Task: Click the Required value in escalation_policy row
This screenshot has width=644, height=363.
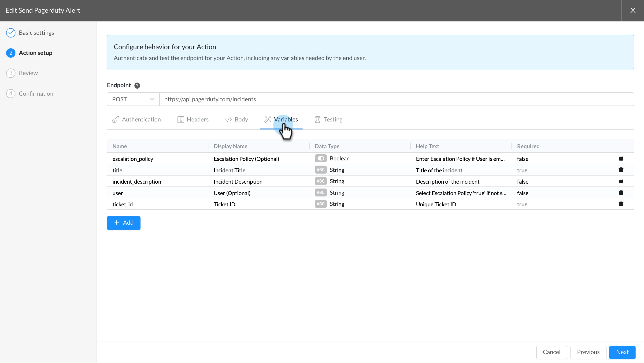Action: click(522, 159)
